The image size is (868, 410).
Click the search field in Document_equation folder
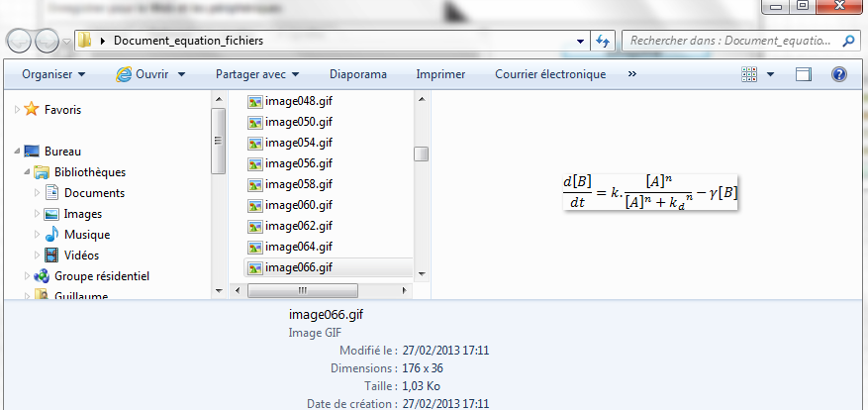[x=730, y=42]
